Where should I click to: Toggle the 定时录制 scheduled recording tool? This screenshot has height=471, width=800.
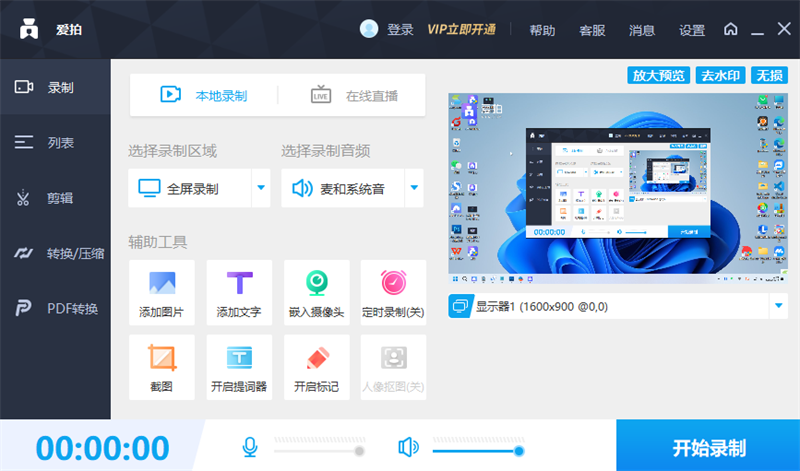click(393, 293)
